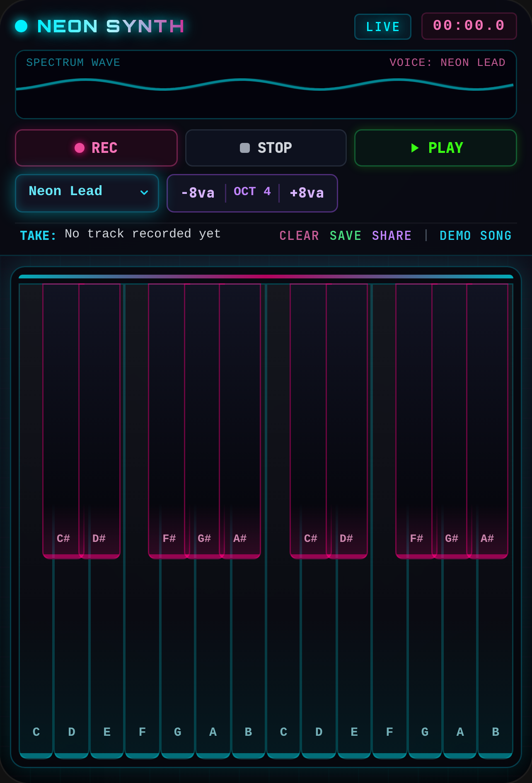Click CLEAR to erase the take
This screenshot has width=532, height=783.
click(x=299, y=235)
